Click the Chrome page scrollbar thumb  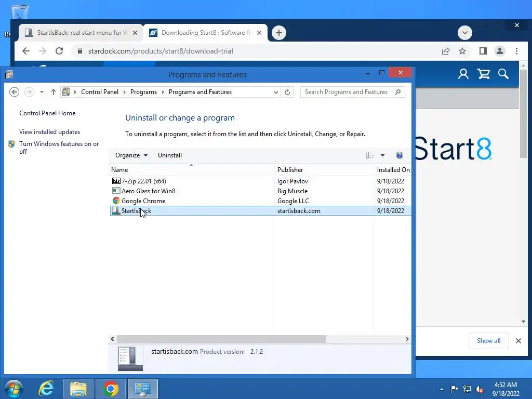523,114
